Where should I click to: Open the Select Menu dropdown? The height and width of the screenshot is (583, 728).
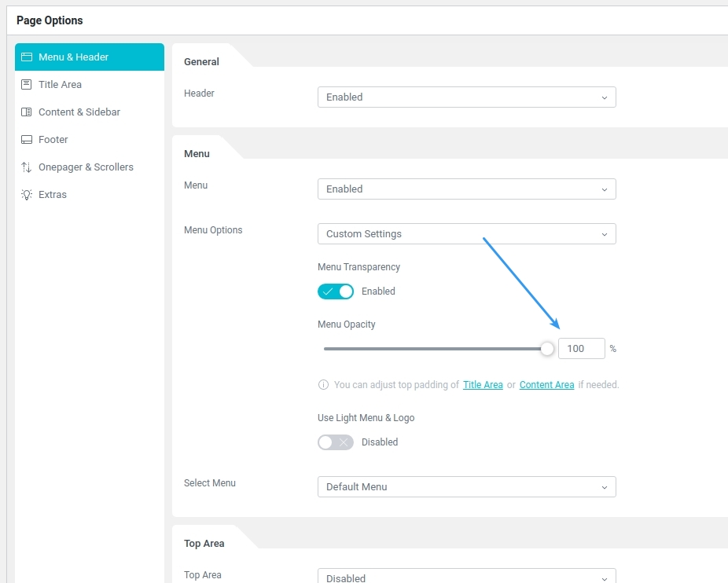point(466,487)
